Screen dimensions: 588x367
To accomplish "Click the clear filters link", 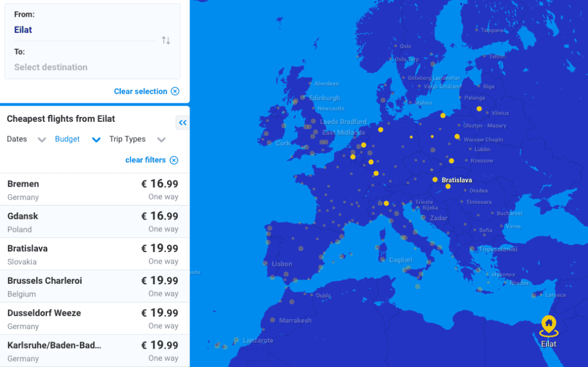I will 145,160.
